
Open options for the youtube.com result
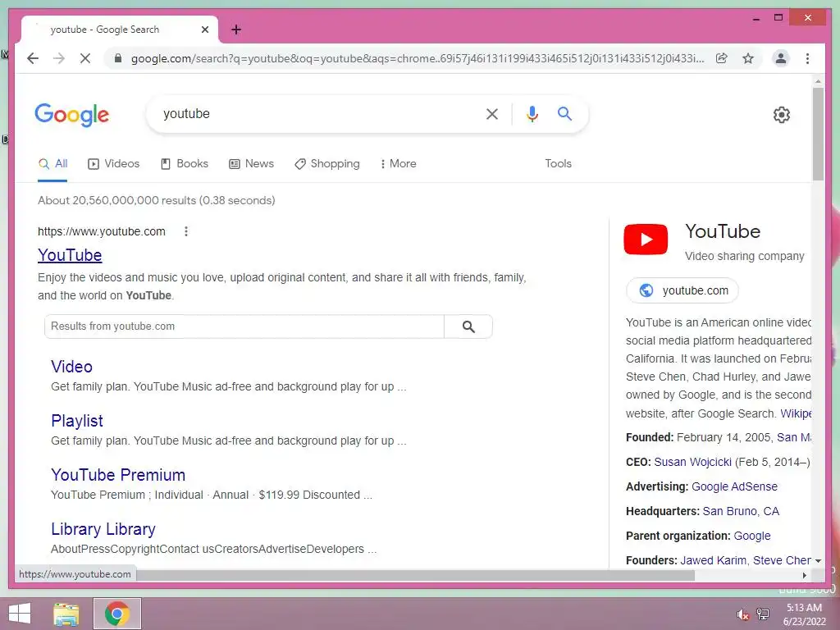pos(186,231)
